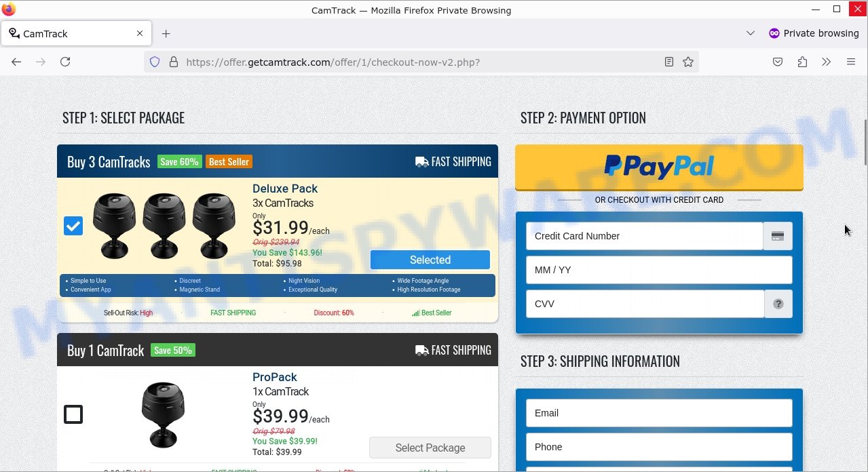This screenshot has width=868, height=472.
Task: Click the single CamTrack product image
Action: click(x=163, y=414)
